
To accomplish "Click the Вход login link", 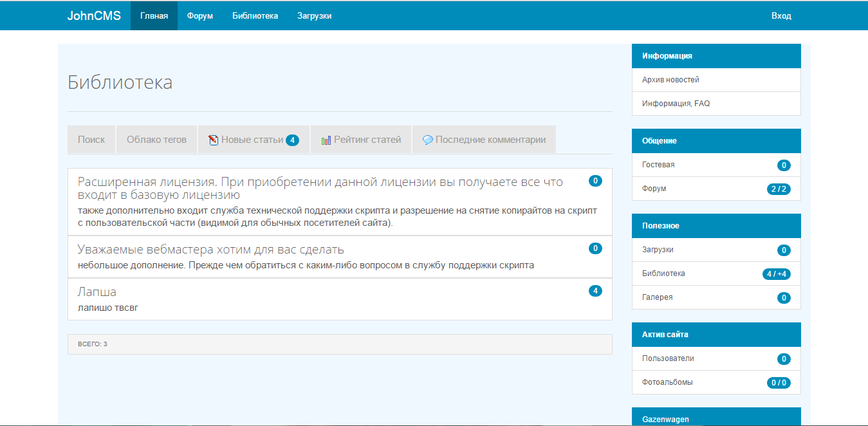I will click(x=781, y=16).
